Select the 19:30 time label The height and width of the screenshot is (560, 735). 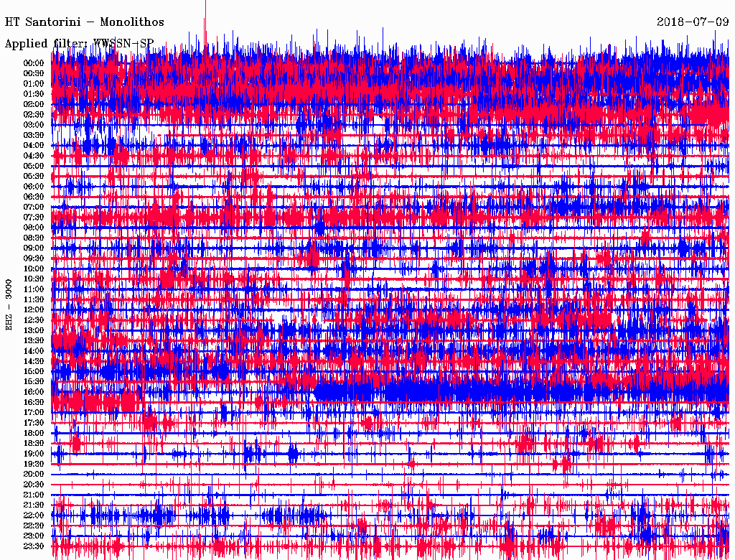click(x=34, y=465)
